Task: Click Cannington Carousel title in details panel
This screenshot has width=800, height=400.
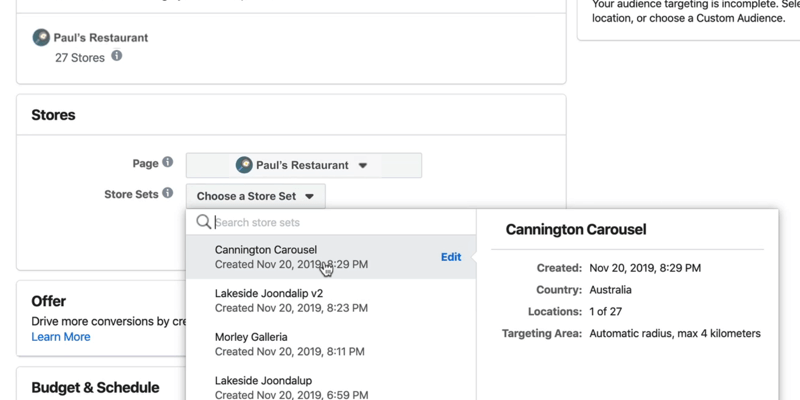Action: click(x=576, y=229)
